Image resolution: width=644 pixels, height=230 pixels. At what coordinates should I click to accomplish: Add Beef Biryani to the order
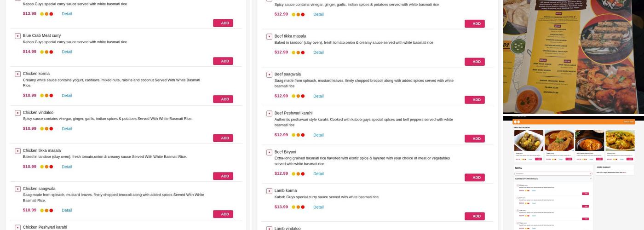(x=475, y=178)
